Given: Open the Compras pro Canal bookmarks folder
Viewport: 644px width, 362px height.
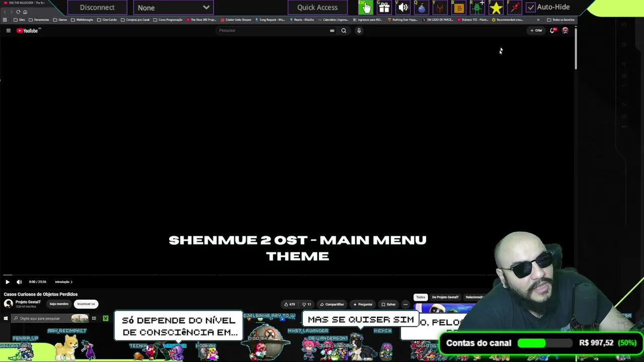Looking at the screenshot, I should pyautogui.click(x=135, y=20).
